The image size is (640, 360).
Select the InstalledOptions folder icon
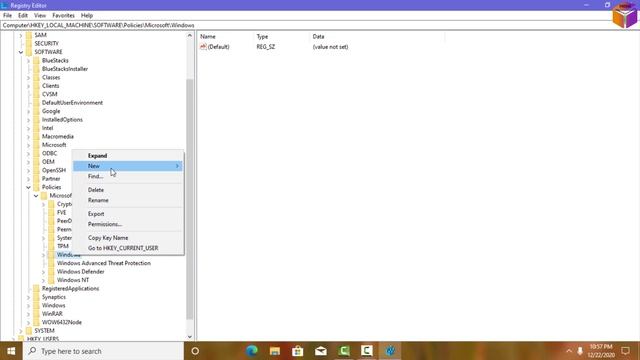(x=36, y=120)
